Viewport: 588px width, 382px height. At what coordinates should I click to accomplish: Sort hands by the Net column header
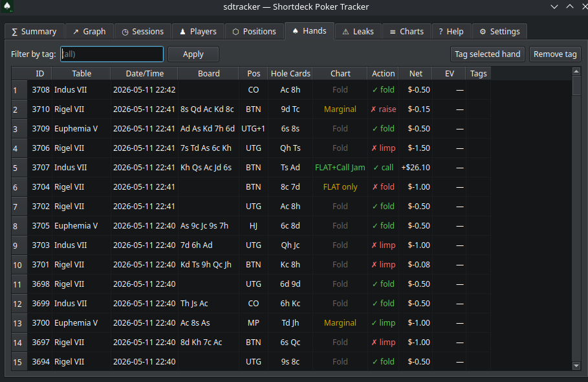tap(415, 74)
